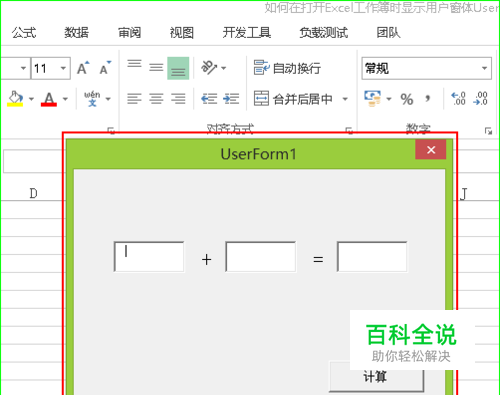Image resolution: width=500 pixels, height=395 pixels.
Task: Open the 审阅 ribbon tab
Action: pyautogui.click(x=129, y=33)
